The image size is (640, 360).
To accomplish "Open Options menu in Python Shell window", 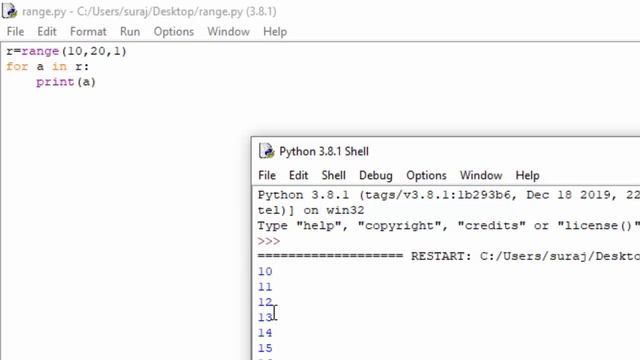I will click(x=426, y=176).
